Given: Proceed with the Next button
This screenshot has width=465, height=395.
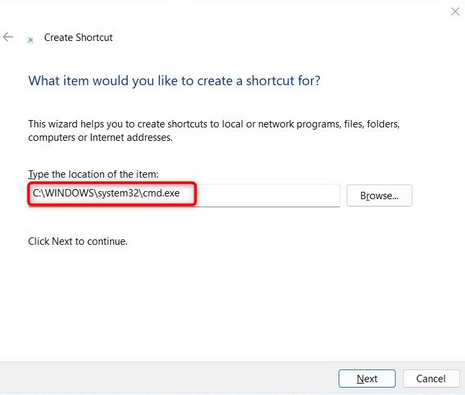Looking at the screenshot, I should tap(367, 378).
